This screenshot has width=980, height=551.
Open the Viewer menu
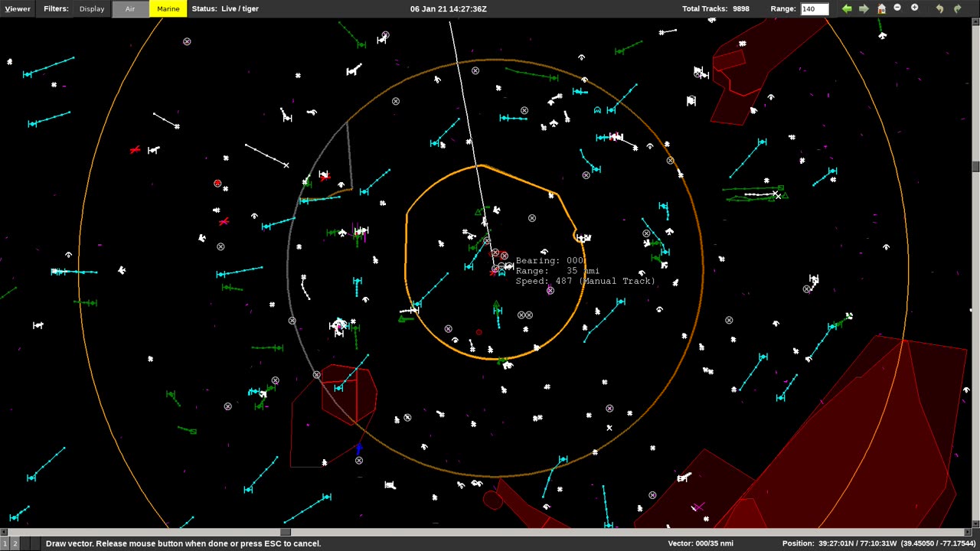point(18,9)
